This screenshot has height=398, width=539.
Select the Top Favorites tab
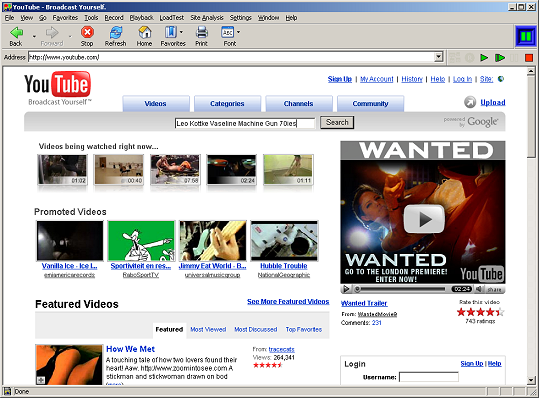click(304, 329)
